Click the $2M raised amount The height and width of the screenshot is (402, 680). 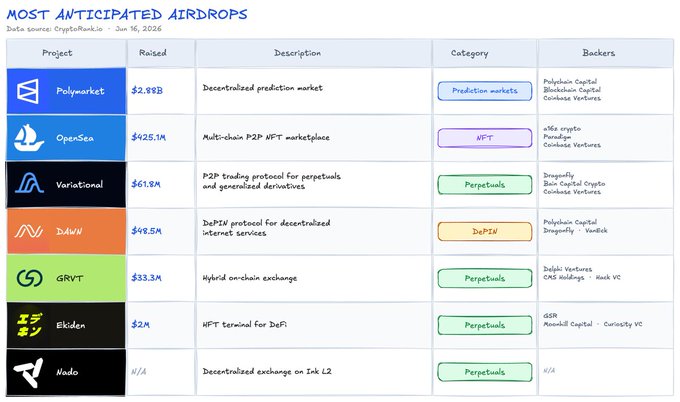tap(140, 324)
